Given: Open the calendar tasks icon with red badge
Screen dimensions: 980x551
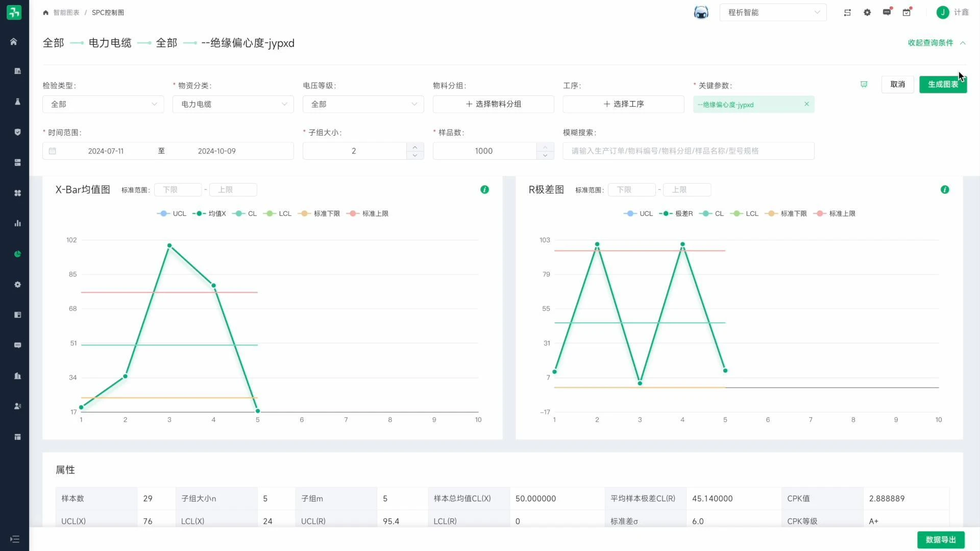Looking at the screenshot, I should [907, 12].
